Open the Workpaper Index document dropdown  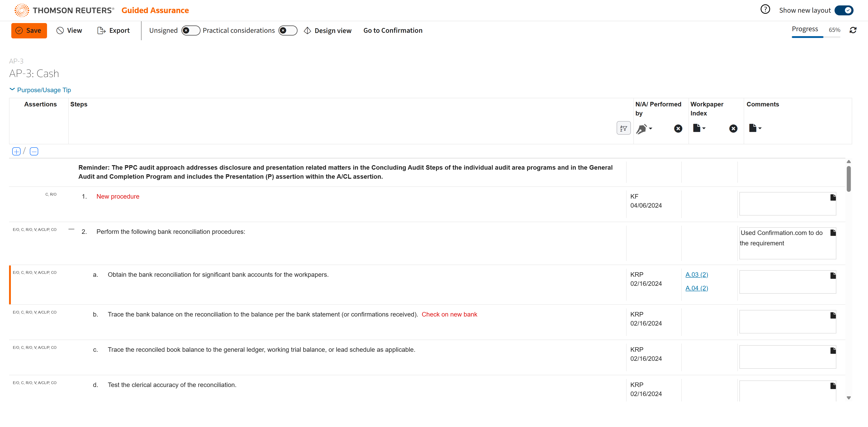(x=699, y=128)
